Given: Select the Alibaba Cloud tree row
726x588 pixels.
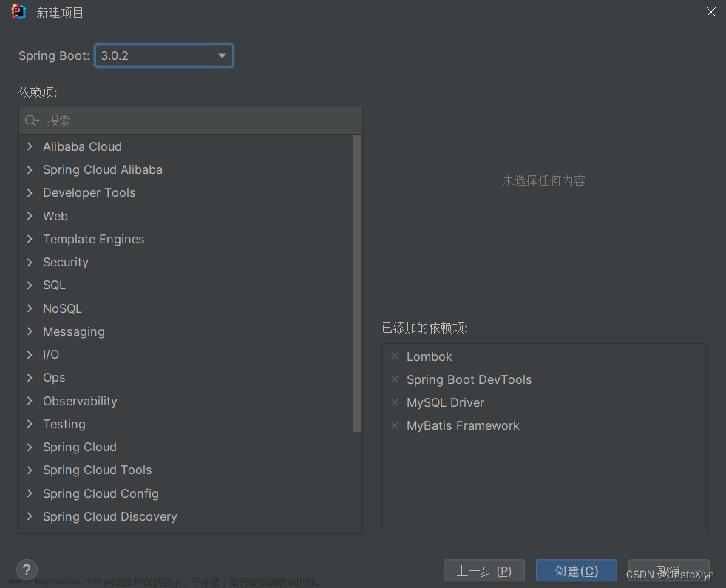Looking at the screenshot, I should (x=186, y=146).
